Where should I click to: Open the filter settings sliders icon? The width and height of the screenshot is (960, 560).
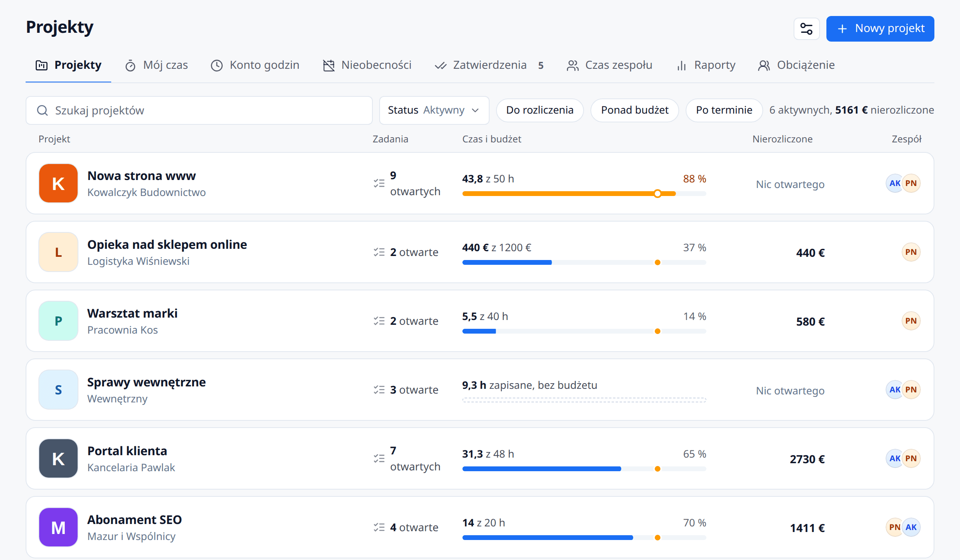click(x=806, y=29)
